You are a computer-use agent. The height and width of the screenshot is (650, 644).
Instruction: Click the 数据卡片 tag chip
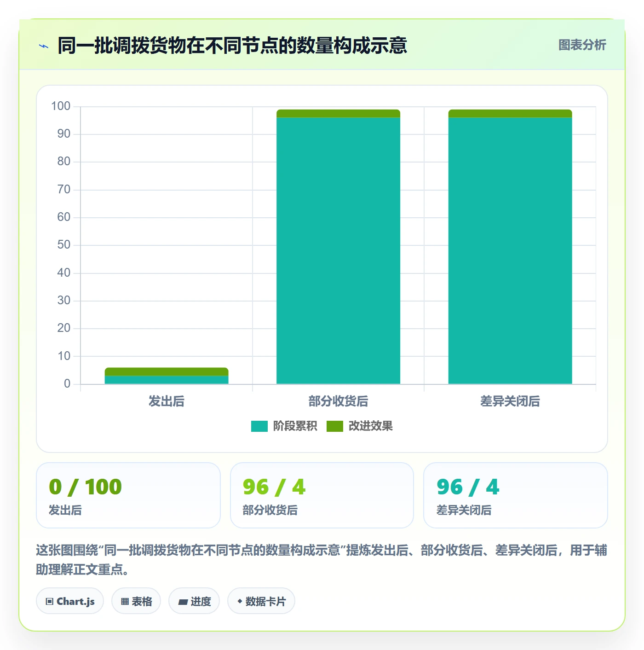click(261, 601)
